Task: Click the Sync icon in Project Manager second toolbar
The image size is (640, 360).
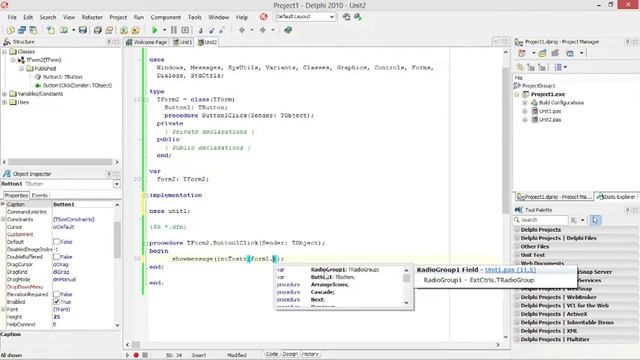Action: (x=520, y=67)
